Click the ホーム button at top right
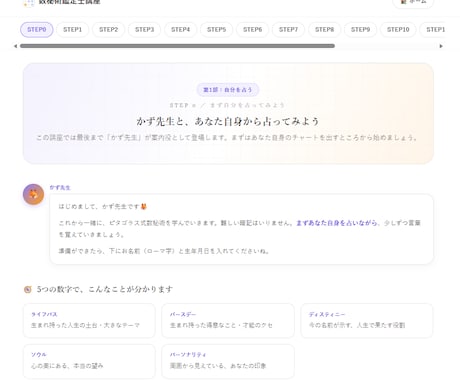Viewport: 460px width, 380px height. click(413, 2)
